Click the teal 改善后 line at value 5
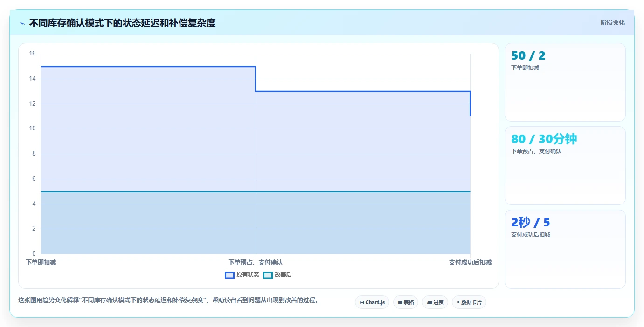Viewport: 644px width, 327px height. (x=256, y=191)
